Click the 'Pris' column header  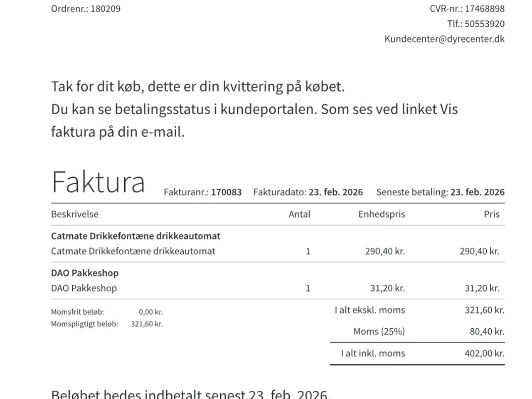pos(492,214)
